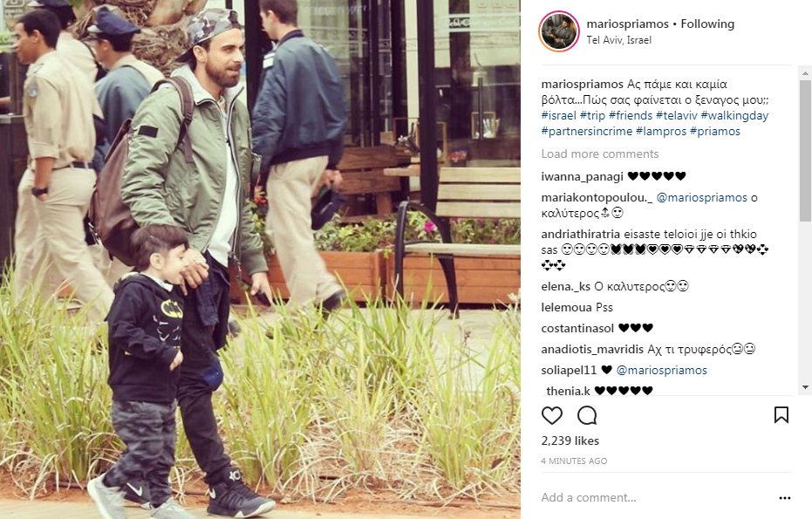Open mariospriamos profile picture avatar
Image resolution: width=812 pixels, height=519 pixels.
pos(559,31)
